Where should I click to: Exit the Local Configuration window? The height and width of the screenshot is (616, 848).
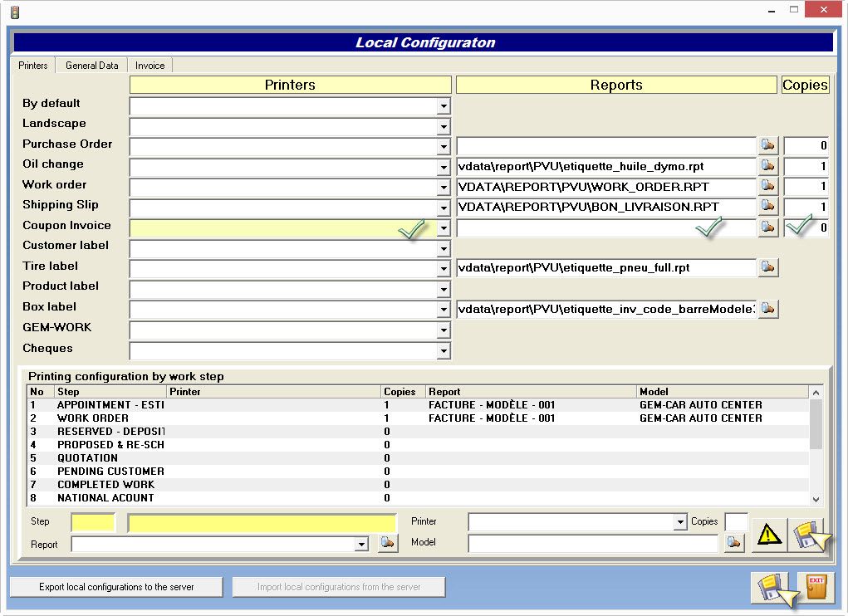tap(816, 588)
